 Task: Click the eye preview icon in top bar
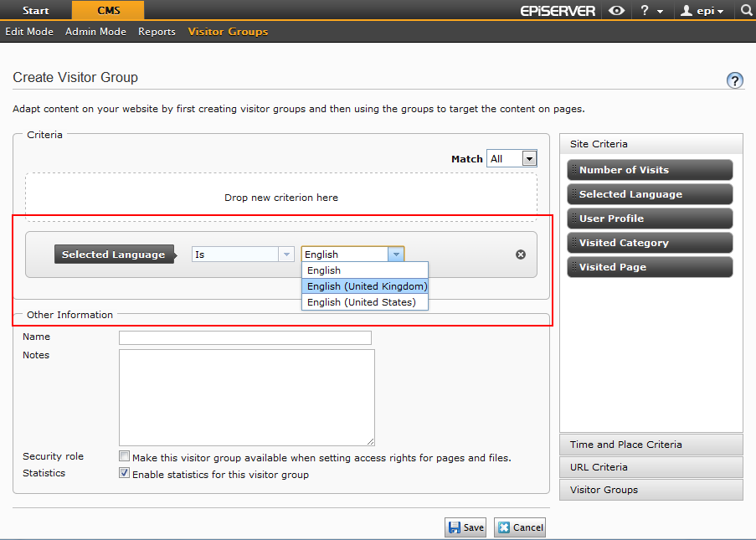click(616, 11)
